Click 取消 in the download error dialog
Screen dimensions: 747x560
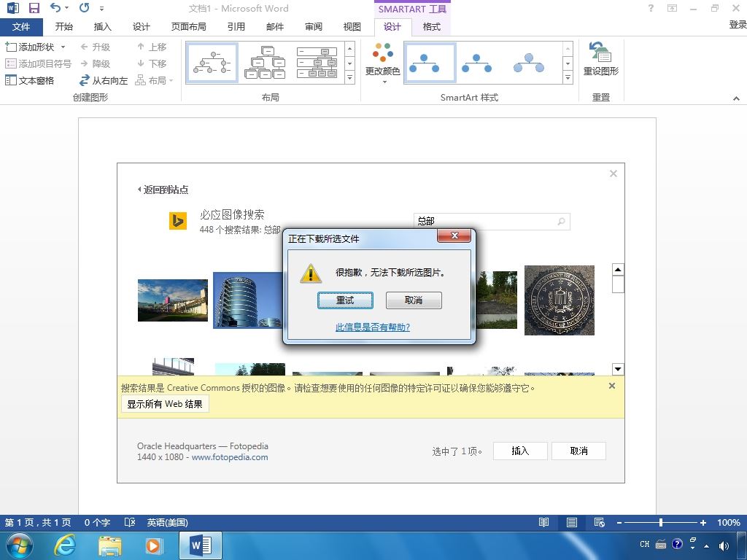click(x=414, y=300)
